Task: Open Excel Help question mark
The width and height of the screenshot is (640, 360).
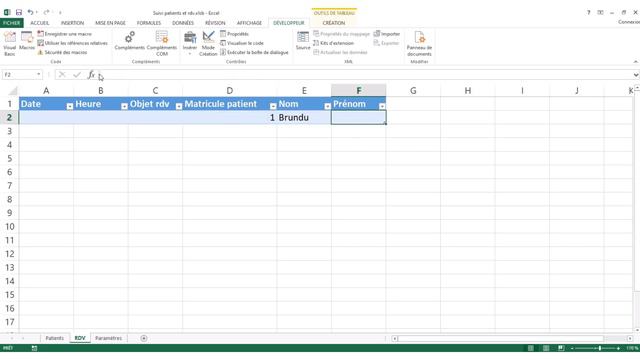Action: pyautogui.click(x=589, y=13)
